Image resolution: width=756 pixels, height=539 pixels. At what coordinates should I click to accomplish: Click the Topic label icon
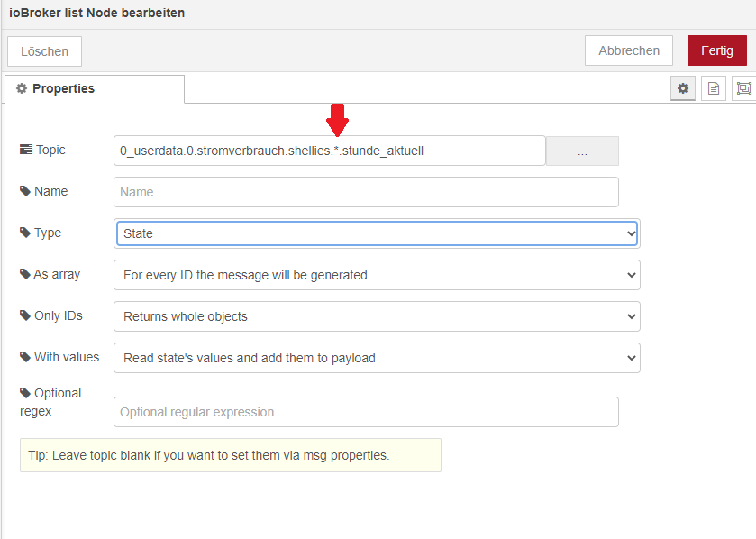pyautogui.click(x=26, y=150)
